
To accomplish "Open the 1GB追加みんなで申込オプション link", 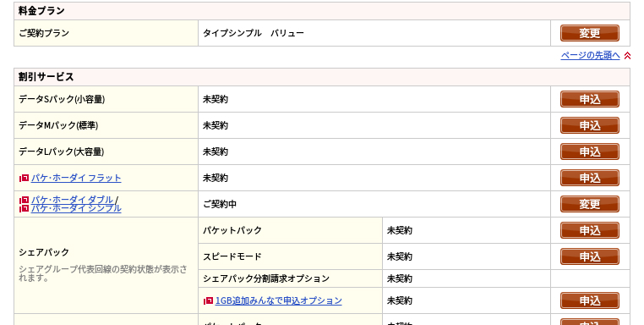I will [x=278, y=300].
